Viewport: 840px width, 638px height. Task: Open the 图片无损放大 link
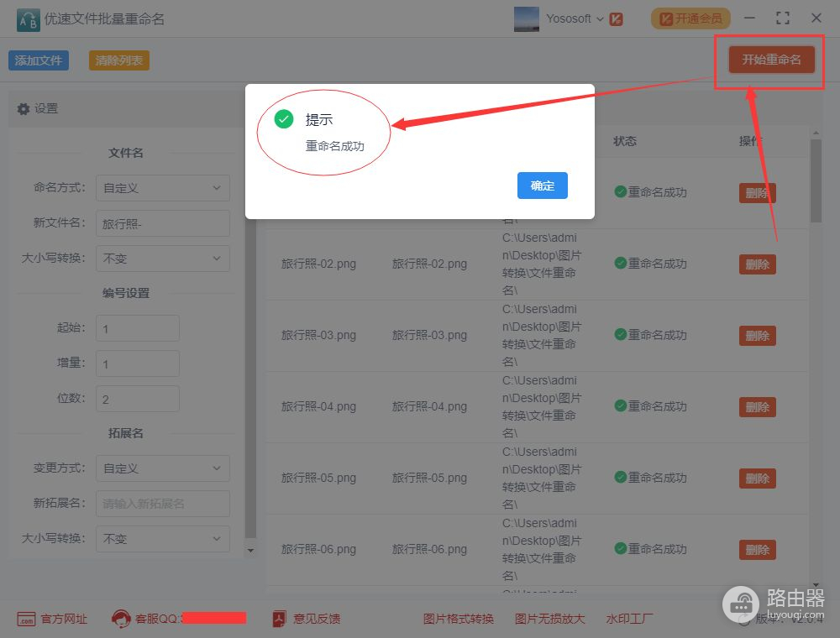coord(549,619)
